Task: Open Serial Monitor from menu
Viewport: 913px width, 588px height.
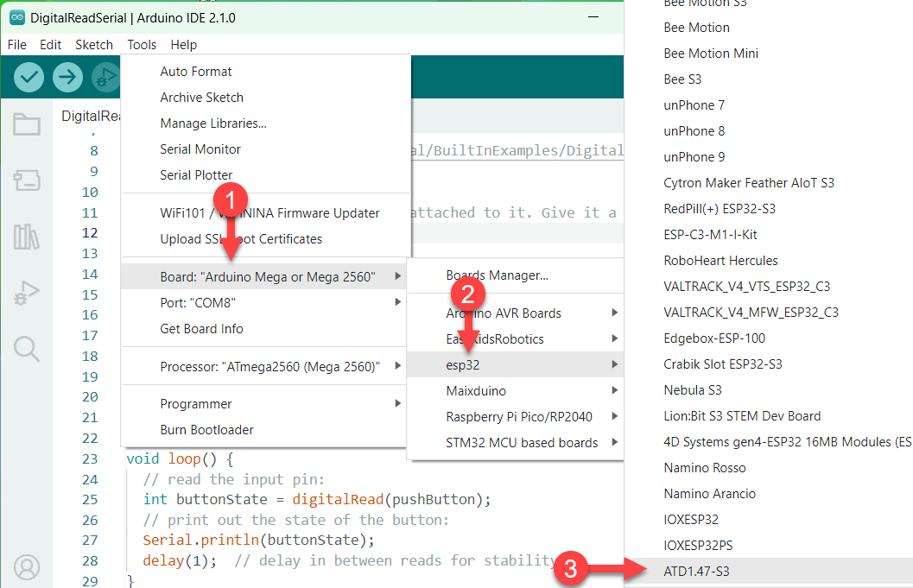Action: (x=265, y=149)
